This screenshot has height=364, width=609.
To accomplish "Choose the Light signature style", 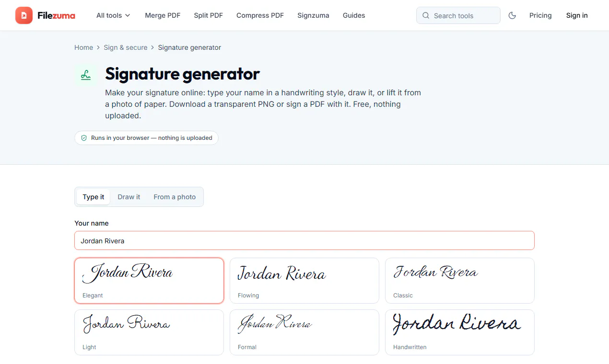I will [x=149, y=332].
